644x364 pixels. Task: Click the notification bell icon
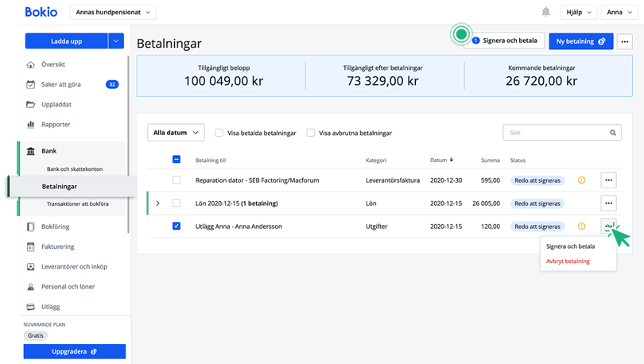click(x=545, y=12)
